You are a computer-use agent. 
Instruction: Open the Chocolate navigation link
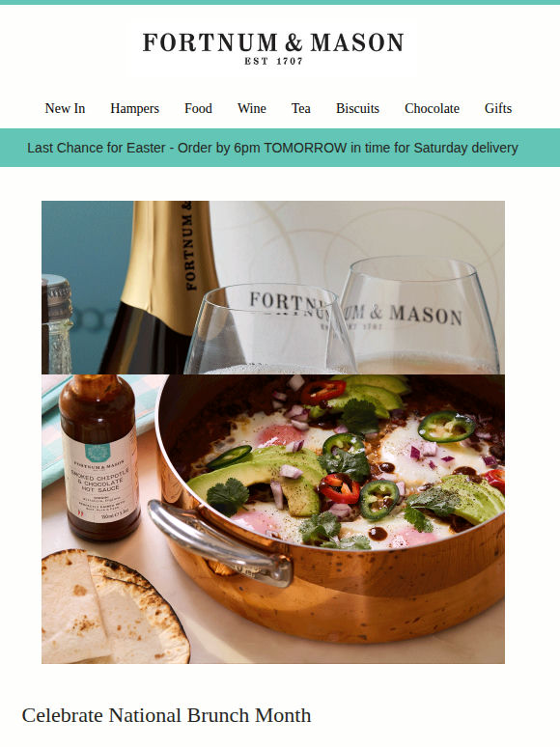(x=432, y=109)
